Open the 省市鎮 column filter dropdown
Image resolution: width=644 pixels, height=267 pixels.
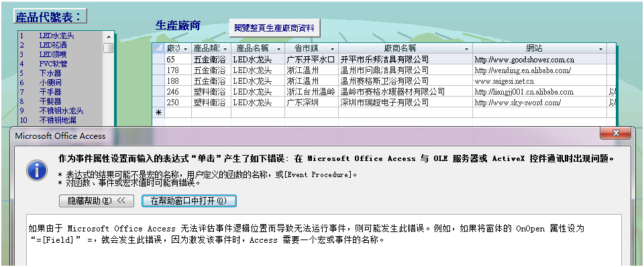click(x=332, y=48)
